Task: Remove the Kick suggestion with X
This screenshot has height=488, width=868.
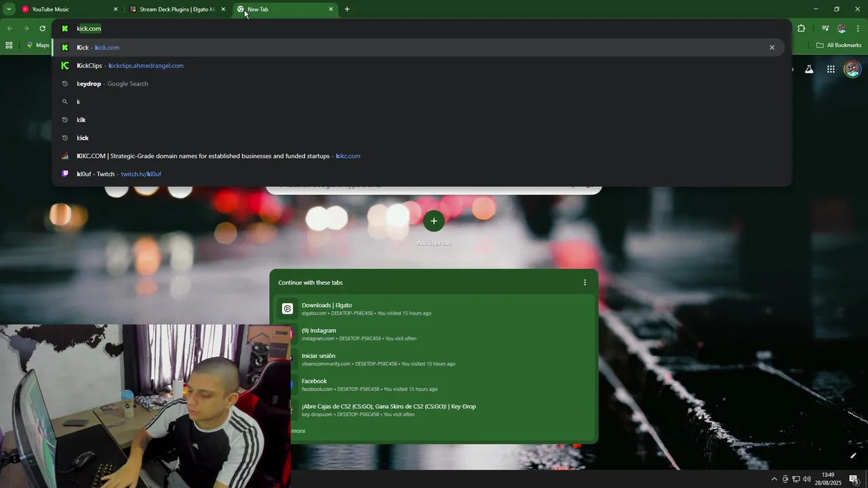Action: click(x=772, y=47)
